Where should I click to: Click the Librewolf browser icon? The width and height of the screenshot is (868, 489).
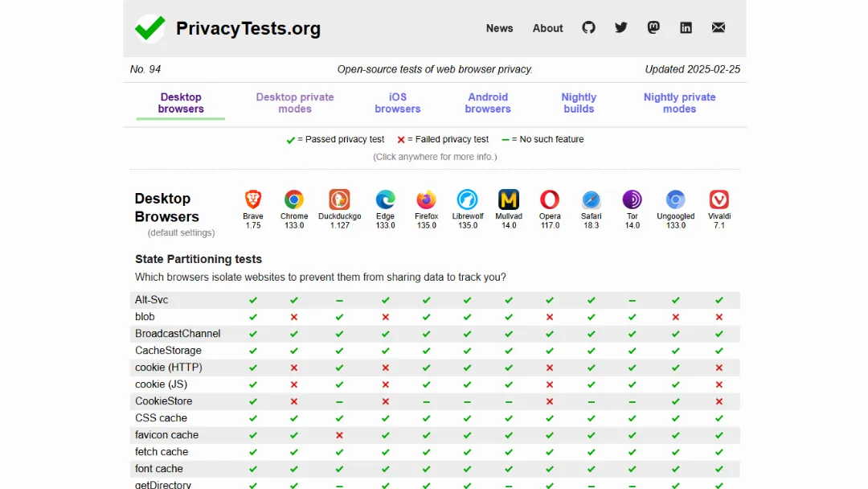467,199
